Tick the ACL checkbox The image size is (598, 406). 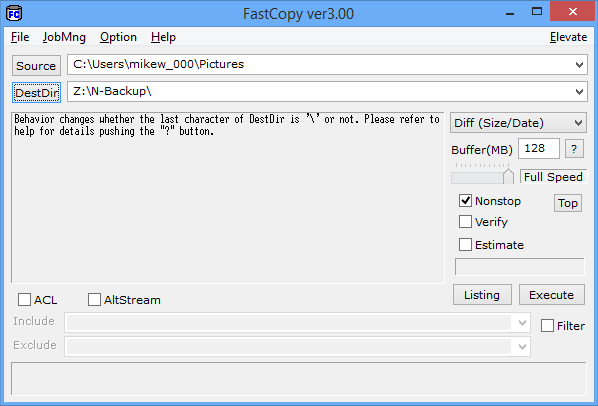[x=24, y=300]
